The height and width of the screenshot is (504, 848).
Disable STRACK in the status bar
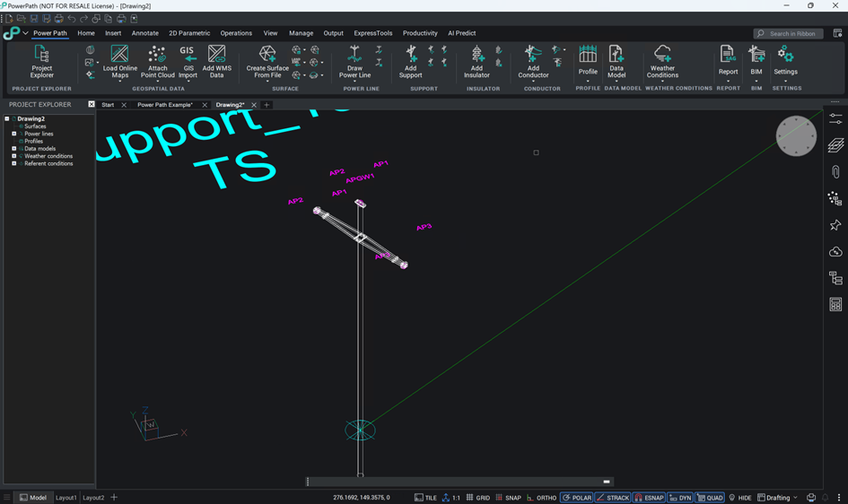tap(613, 498)
